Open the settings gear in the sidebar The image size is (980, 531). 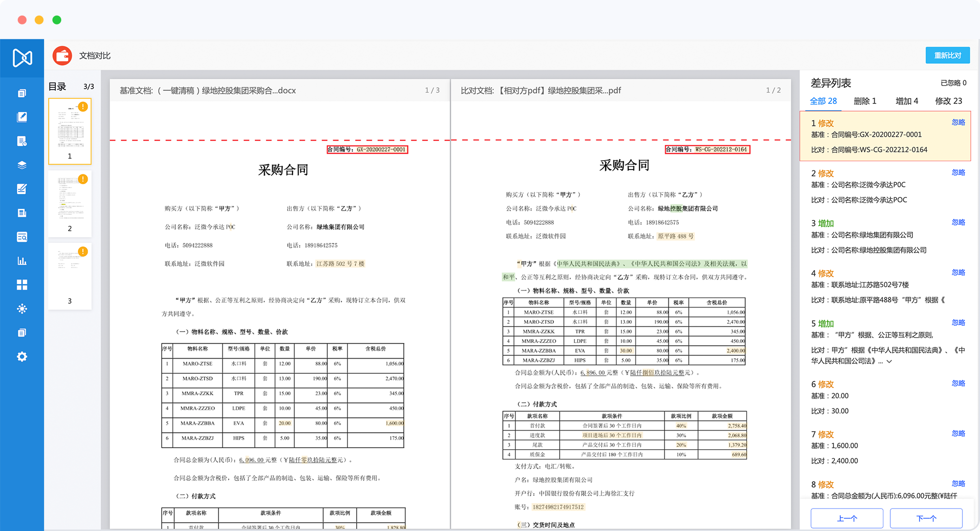[x=22, y=357]
